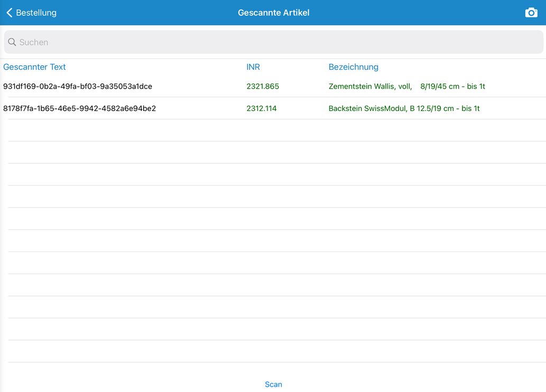Click the Gescannte Artikel title
The image size is (546, 392).
click(273, 13)
